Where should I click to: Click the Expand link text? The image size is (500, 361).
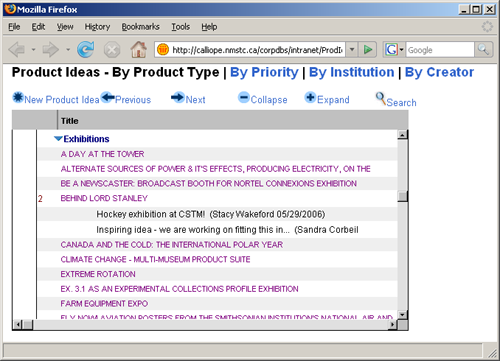(333, 100)
